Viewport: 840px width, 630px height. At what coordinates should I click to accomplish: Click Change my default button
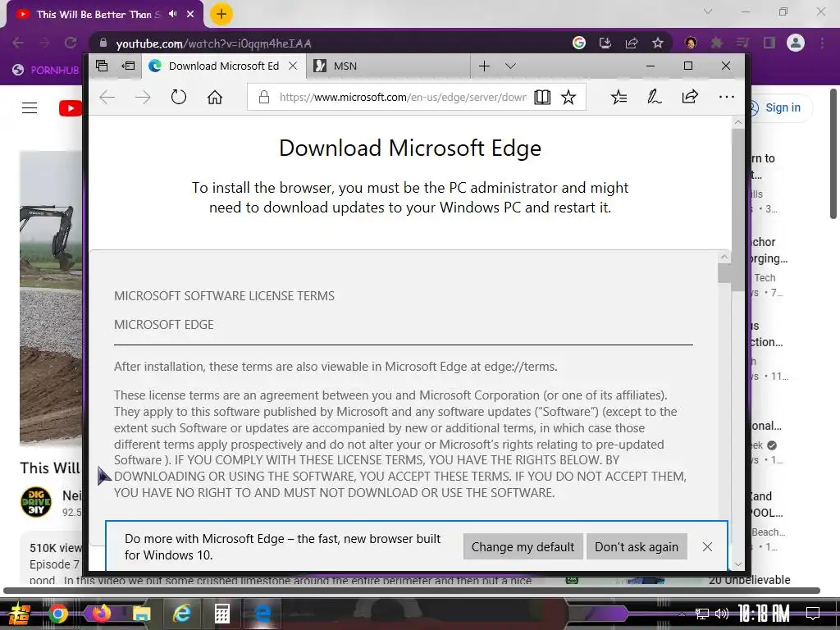pyautogui.click(x=523, y=546)
